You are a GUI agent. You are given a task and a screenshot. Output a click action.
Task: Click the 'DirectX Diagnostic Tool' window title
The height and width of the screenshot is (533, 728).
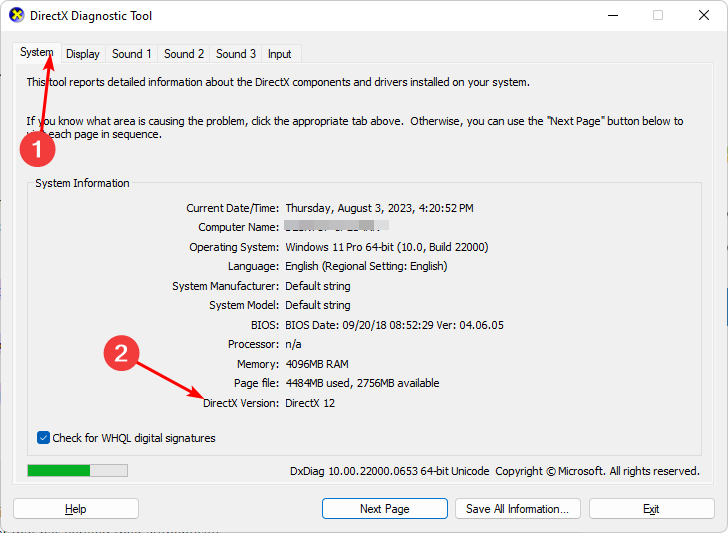tap(91, 16)
